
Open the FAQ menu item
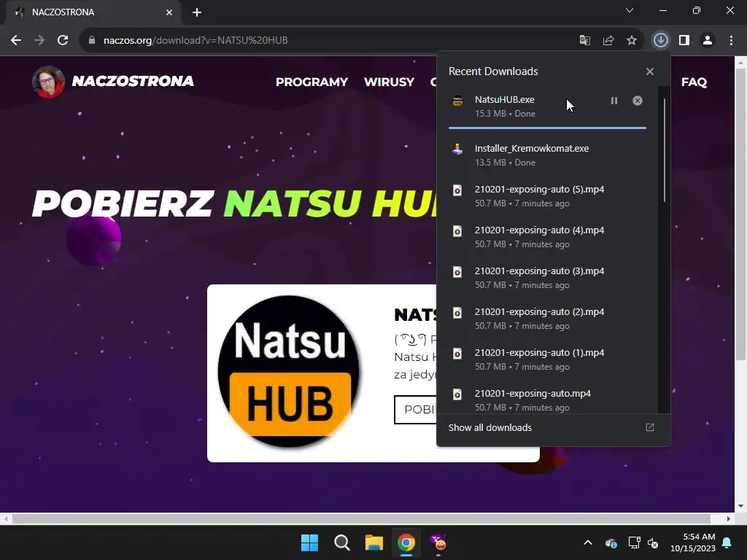(694, 82)
